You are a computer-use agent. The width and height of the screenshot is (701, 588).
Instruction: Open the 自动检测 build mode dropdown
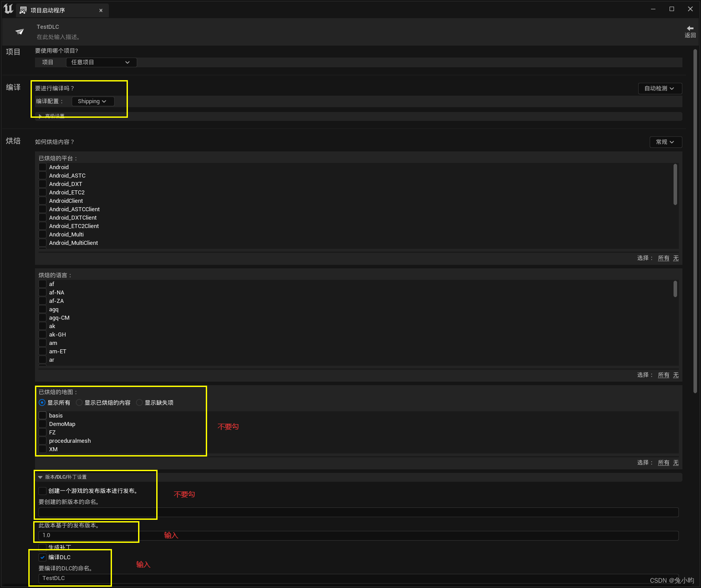(x=660, y=89)
